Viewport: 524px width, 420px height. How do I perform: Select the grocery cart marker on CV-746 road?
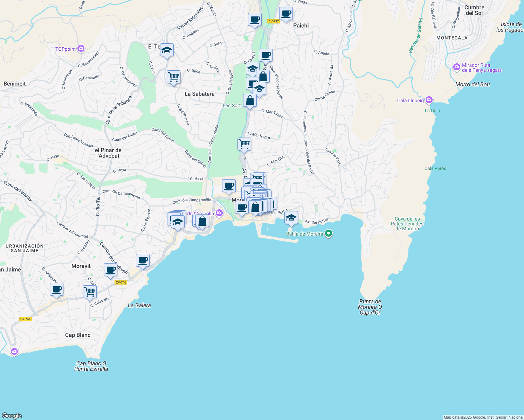click(x=90, y=292)
